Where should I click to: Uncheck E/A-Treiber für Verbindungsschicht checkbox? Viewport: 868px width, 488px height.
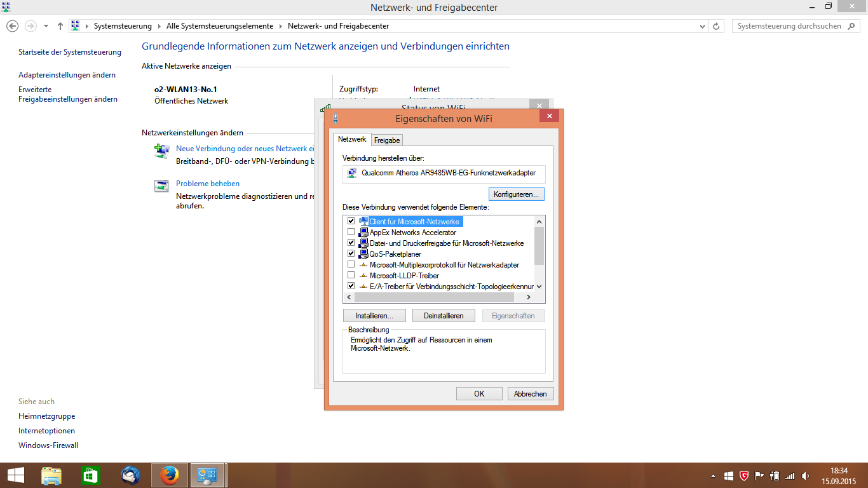351,286
